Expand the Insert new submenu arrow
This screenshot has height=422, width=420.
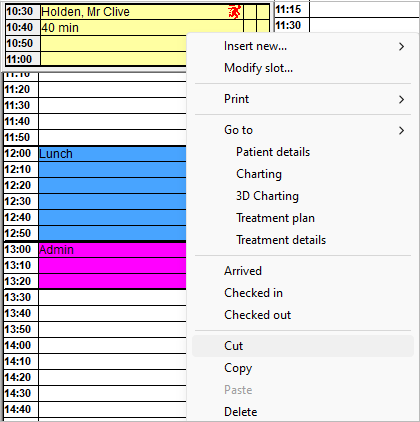tap(402, 47)
